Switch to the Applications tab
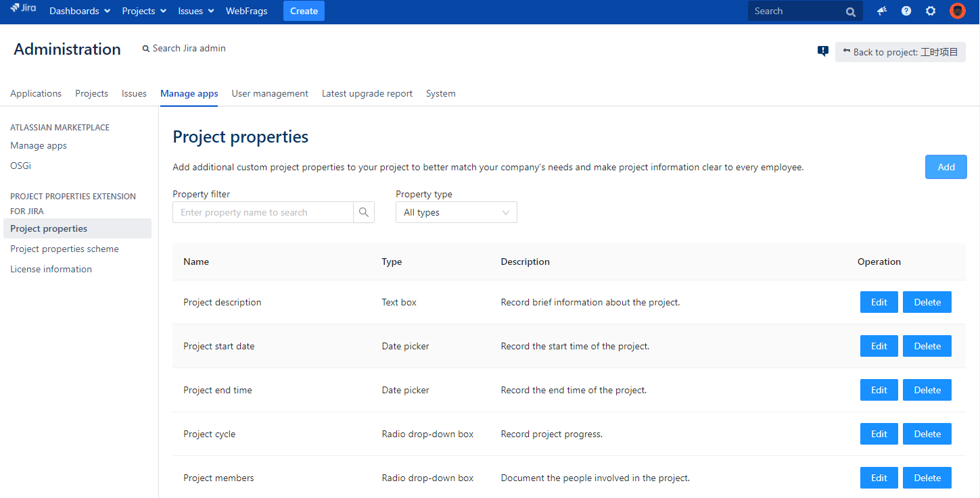The width and height of the screenshot is (980, 498). pyautogui.click(x=36, y=93)
